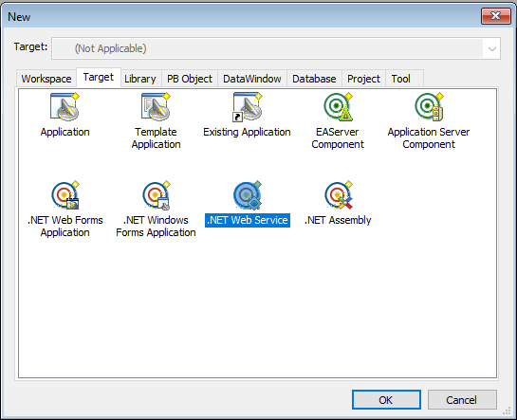The height and width of the screenshot is (420, 517).
Task: Select the EAServer Component icon
Action: point(338,107)
